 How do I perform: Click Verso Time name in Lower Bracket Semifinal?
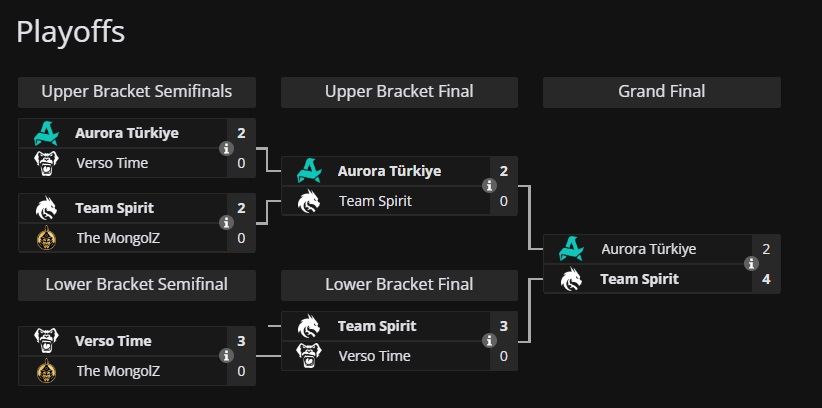[x=113, y=341]
